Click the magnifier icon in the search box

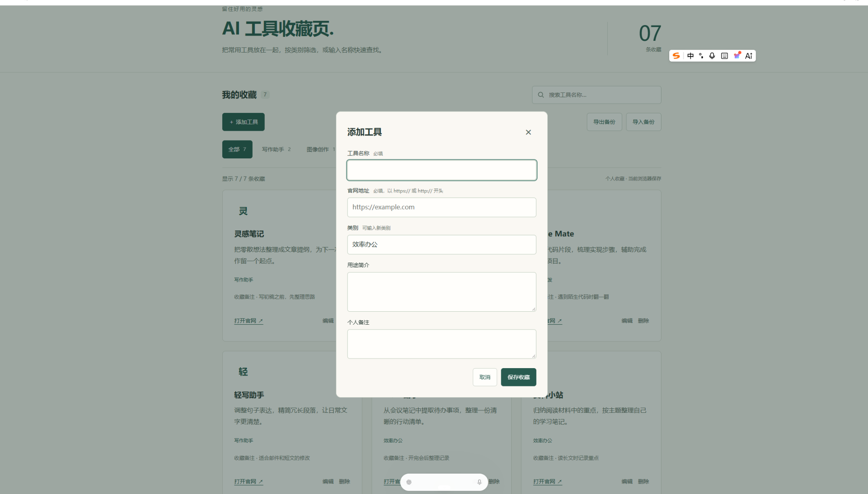tap(541, 95)
